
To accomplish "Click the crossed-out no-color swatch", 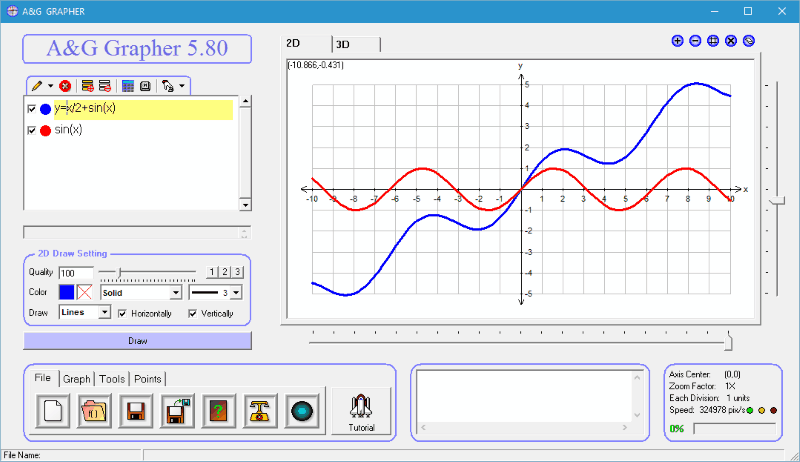I will [84, 292].
